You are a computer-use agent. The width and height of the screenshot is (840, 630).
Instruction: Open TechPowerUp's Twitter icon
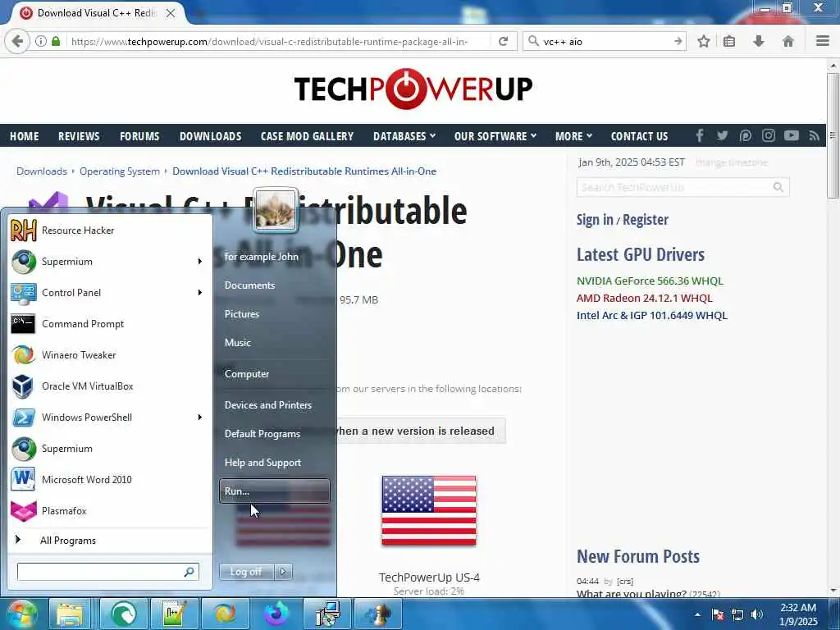click(x=722, y=135)
